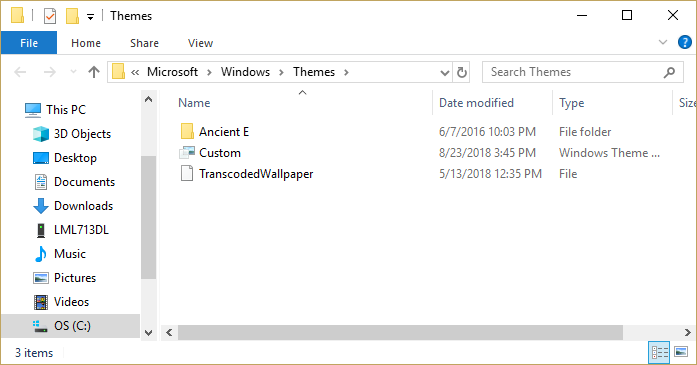Open address bar history dropdown
Viewport: 697px width, 365px height.
(445, 72)
